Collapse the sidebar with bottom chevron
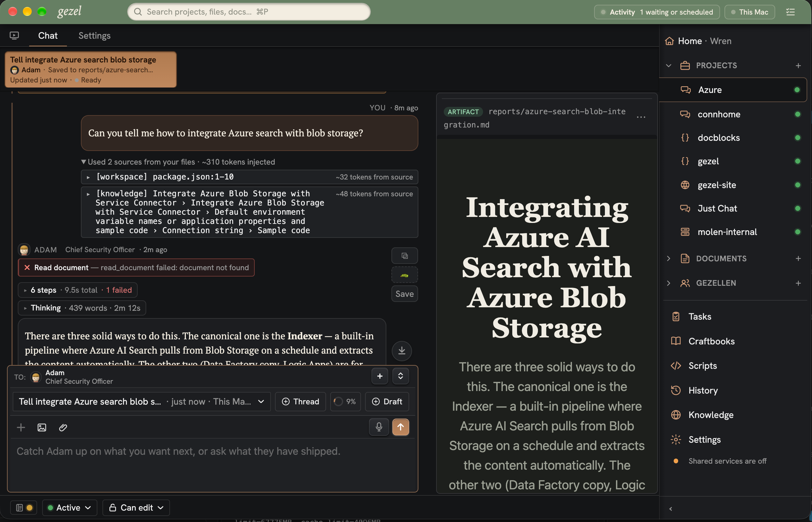The width and height of the screenshot is (812, 522). (x=670, y=509)
